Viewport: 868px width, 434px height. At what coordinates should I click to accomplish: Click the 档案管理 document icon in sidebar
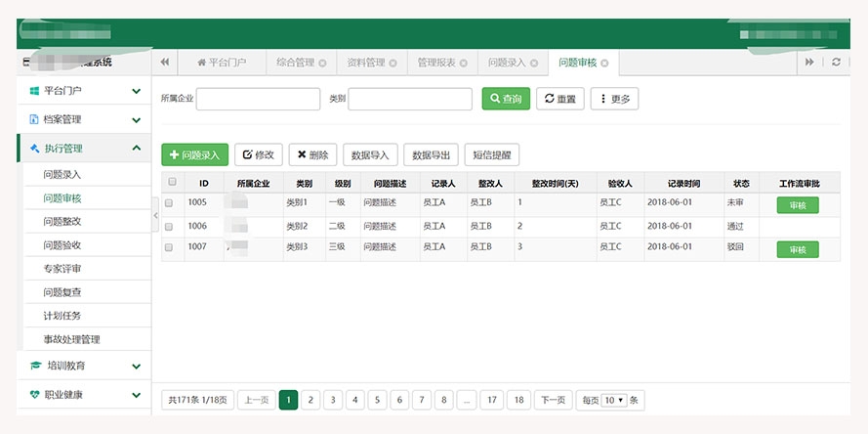(x=34, y=119)
